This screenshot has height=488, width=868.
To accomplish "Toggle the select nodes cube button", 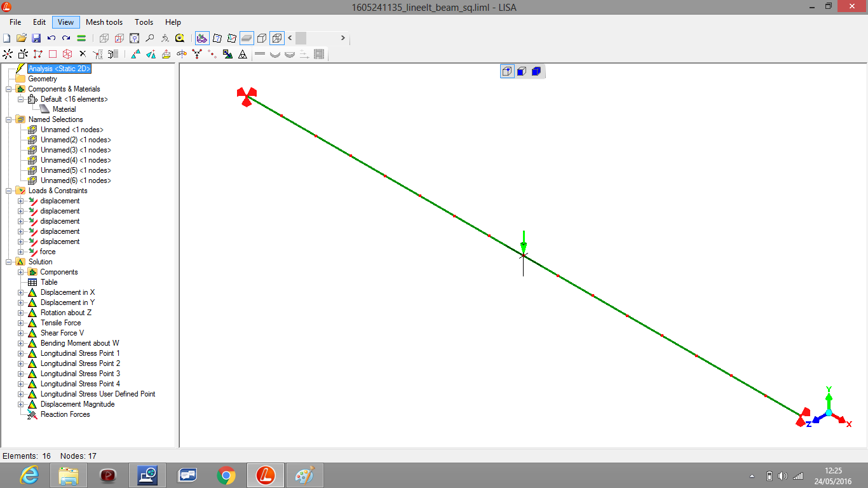I will pos(507,71).
